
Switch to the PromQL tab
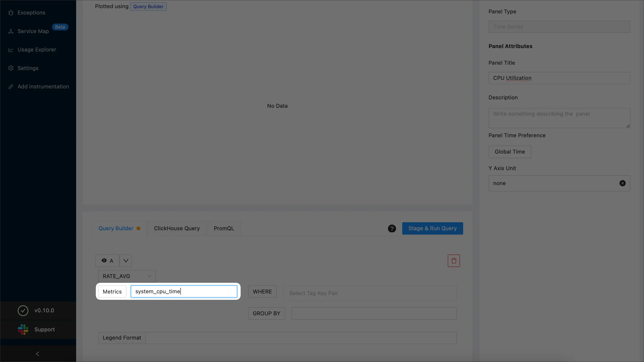(x=224, y=228)
